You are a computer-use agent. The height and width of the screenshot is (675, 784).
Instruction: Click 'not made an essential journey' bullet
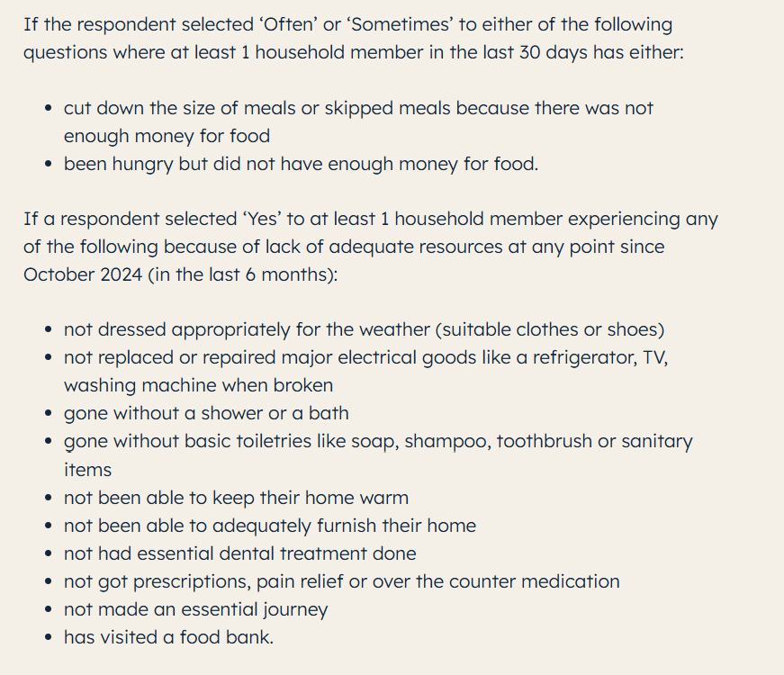pyautogui.click(x=195, y=609)
